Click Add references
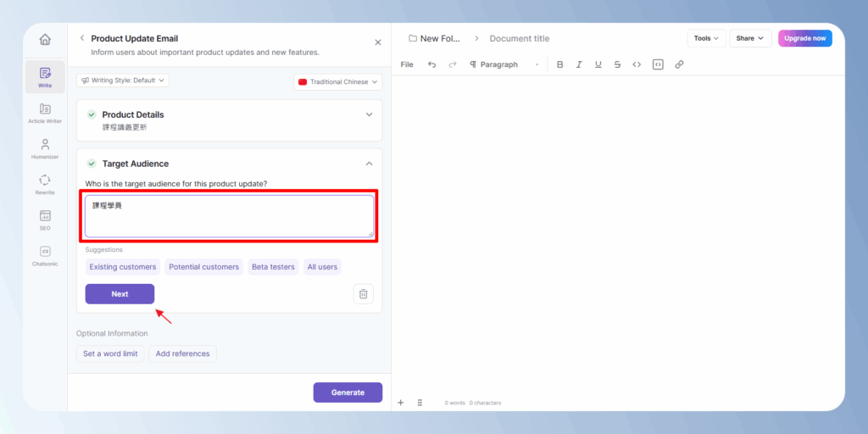This screenshot has height=434, width=868. click(x=183, y=353)
